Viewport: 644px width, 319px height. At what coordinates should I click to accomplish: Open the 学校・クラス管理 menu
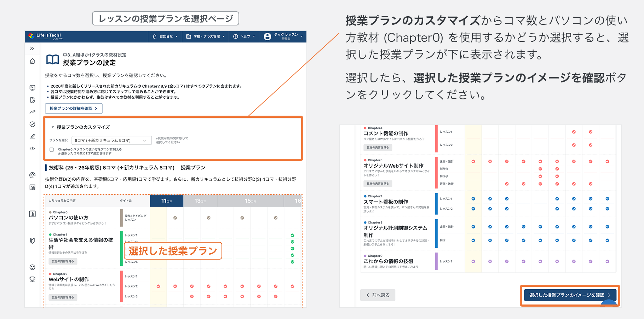[205, 36]
